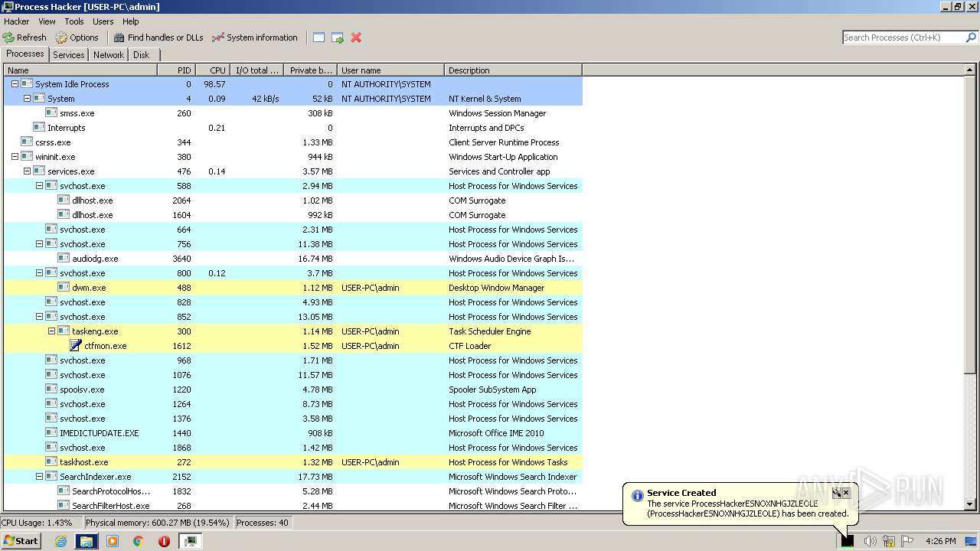
Task: Sort by the User name column header
Action: (390, 70)
